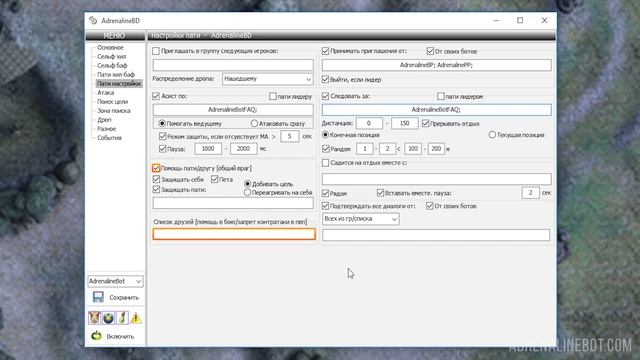Click the defense mode seconds field showing 5
640x360 pixels.
point(289,136)
